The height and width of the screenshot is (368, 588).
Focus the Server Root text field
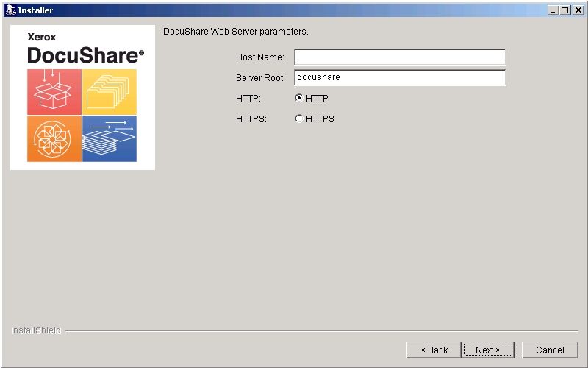click(x=400, y=77)
